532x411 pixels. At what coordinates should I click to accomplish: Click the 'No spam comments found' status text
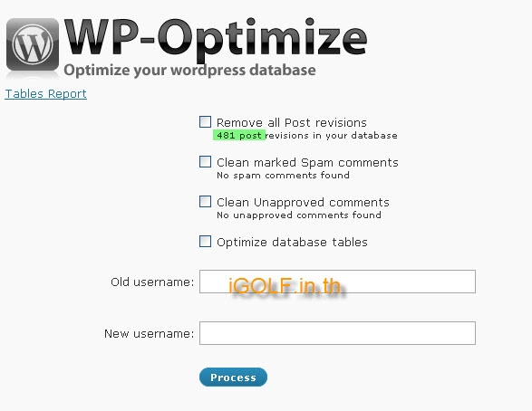(283, 176)
